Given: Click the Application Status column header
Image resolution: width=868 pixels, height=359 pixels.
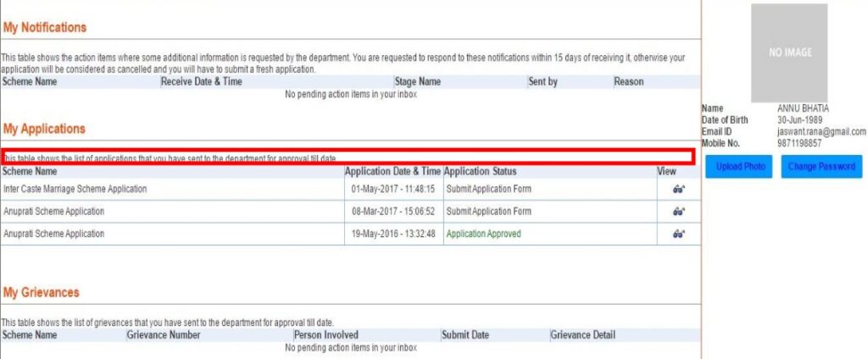Looking at the screenshot, I should [x=480, y=172].
